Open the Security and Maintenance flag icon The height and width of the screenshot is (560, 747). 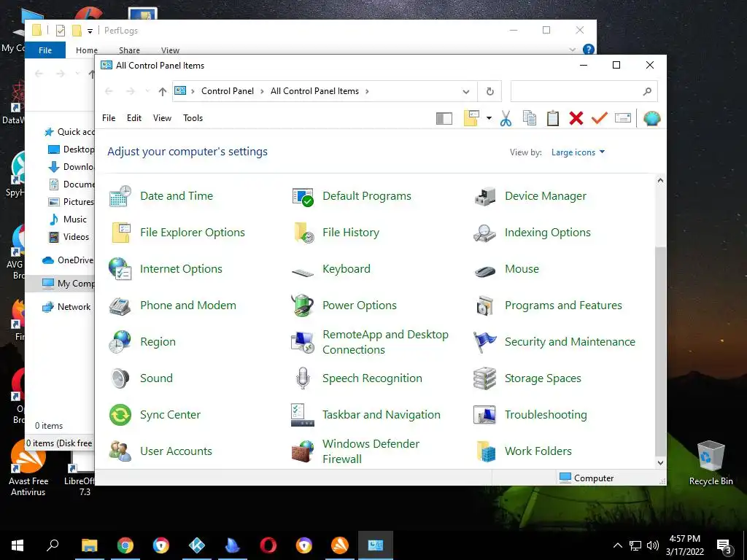[x=485, y=342]
